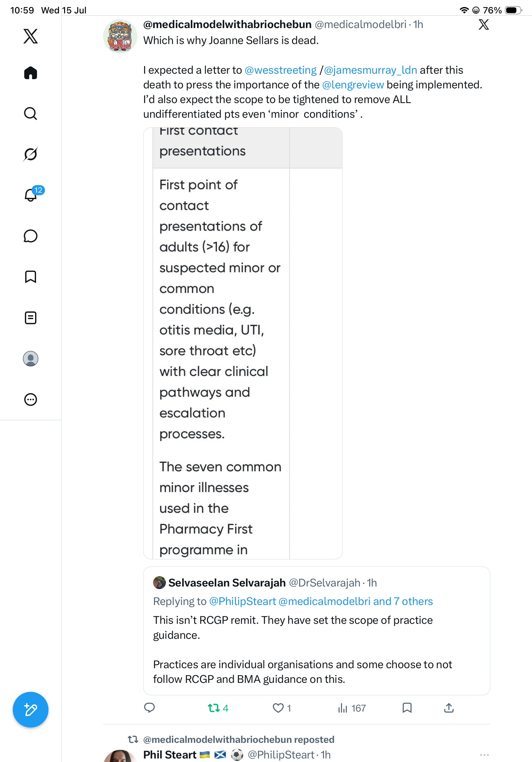Open the Phil Steart post overflow menu
Screen dimensions: 532x762
(484, 754)
